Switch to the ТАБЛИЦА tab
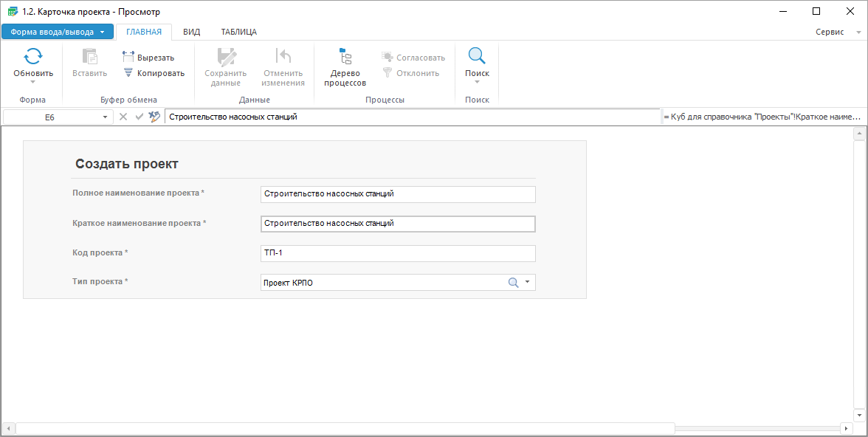Viewport: 868px width, 437px height. [238, 32]
